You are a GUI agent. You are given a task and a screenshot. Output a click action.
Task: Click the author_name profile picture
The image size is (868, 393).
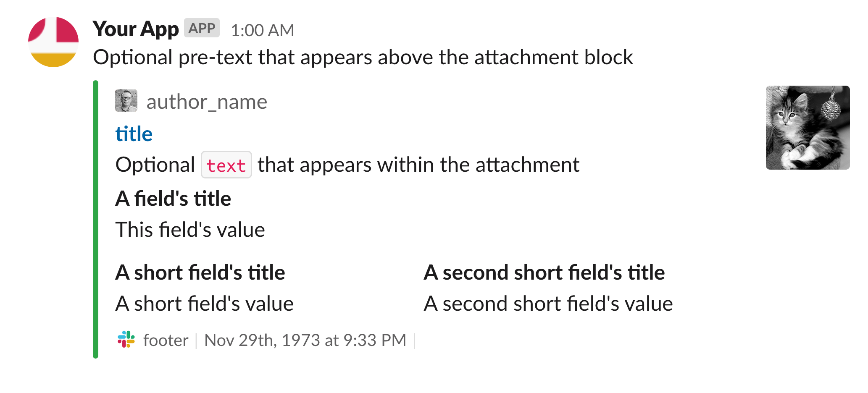(x=126, y=100)
